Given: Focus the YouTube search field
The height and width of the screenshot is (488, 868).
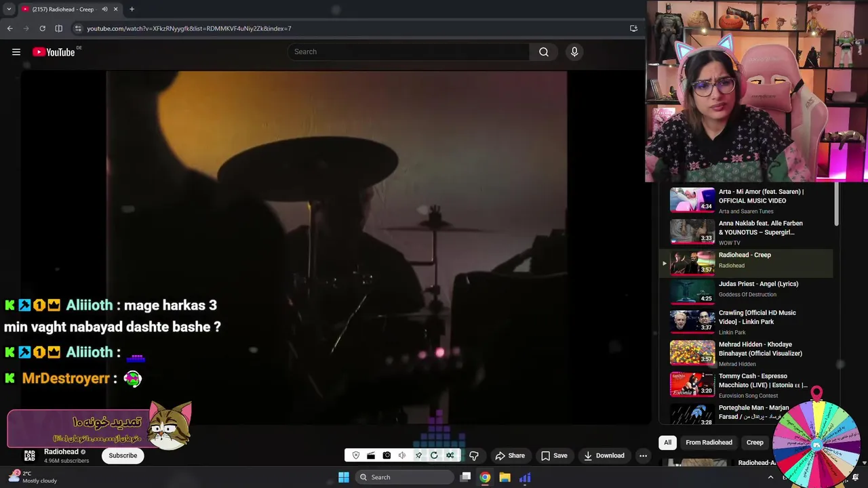Looking at the screenshot, I should tap(410, 52).
